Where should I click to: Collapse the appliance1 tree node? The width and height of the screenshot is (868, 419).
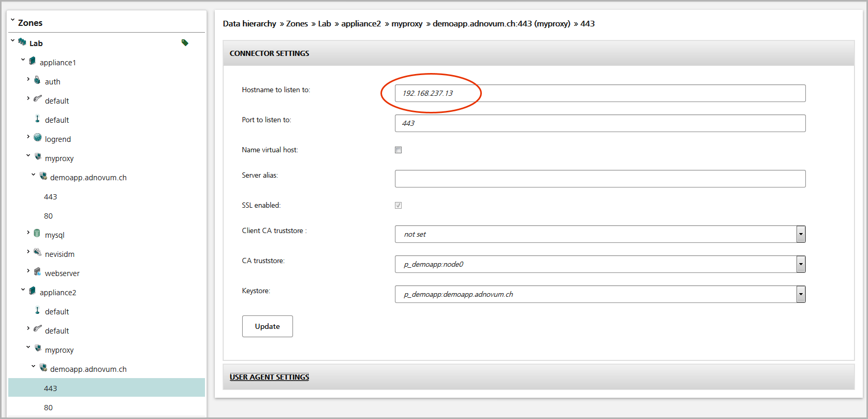point(23,60)
